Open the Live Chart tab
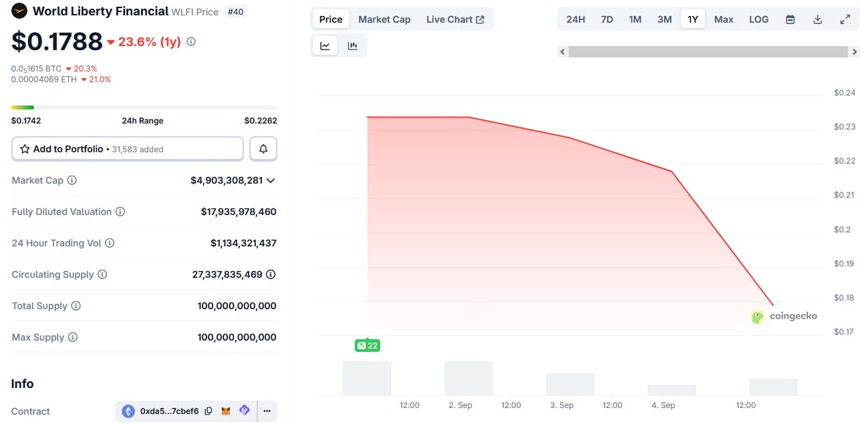 (455, 19)
